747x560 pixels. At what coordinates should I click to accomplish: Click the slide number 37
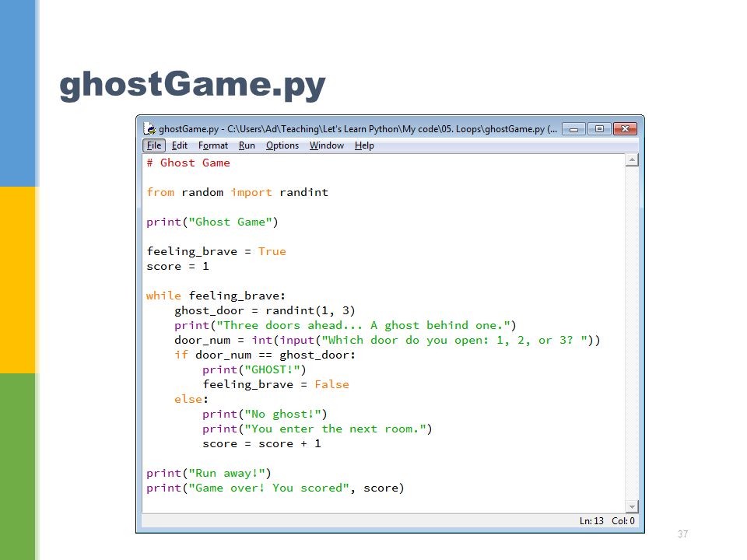682,534
